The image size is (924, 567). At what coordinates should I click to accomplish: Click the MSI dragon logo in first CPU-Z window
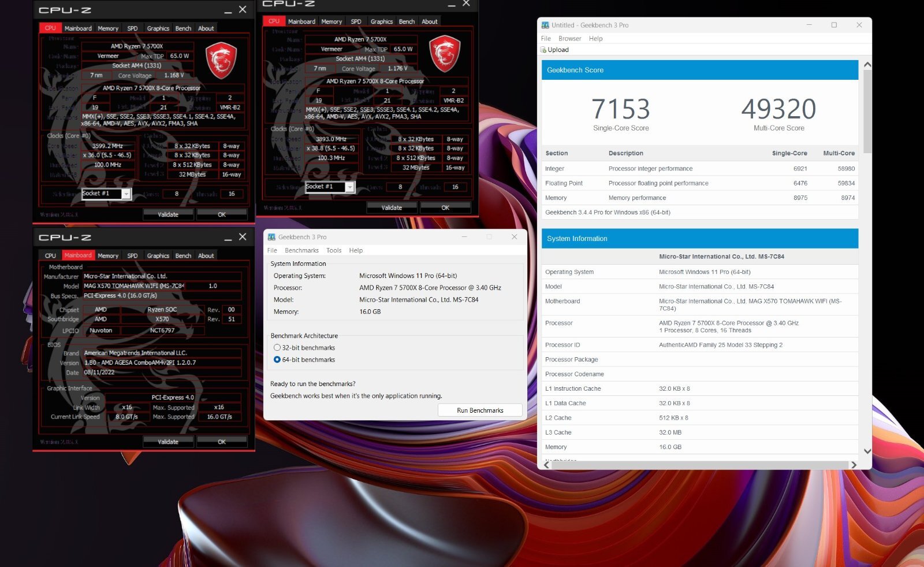(x=221, y=60)
